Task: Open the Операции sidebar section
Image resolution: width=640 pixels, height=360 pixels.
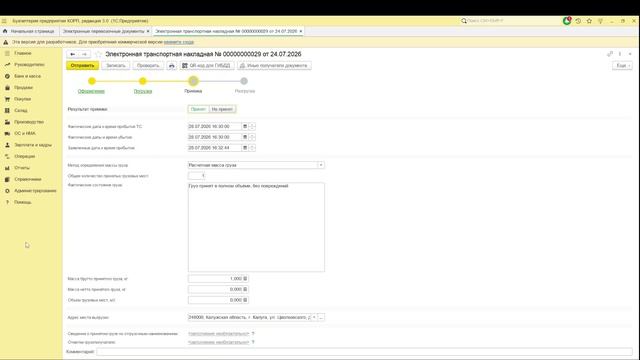Action: click(24, 156)
